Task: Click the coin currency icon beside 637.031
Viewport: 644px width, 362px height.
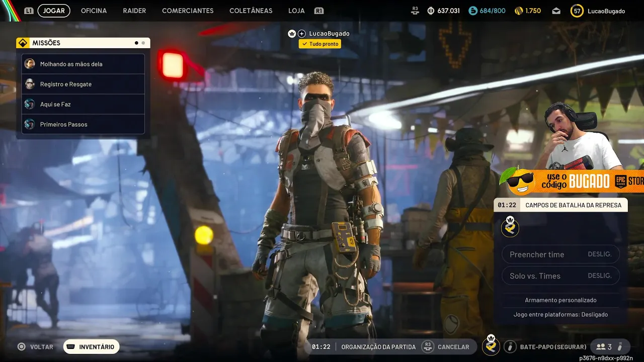Action: pyautogui.click(x=431, y=11)
